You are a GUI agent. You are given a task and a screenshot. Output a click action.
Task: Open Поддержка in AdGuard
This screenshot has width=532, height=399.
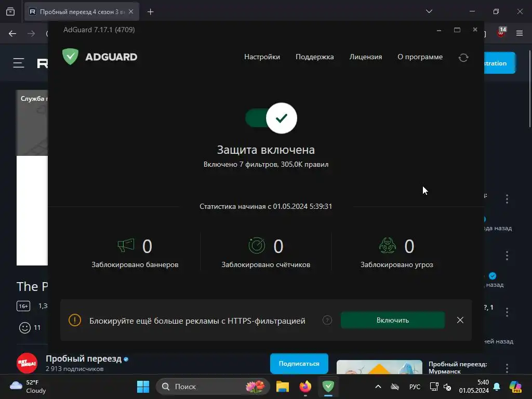click(x=314, y=57)
